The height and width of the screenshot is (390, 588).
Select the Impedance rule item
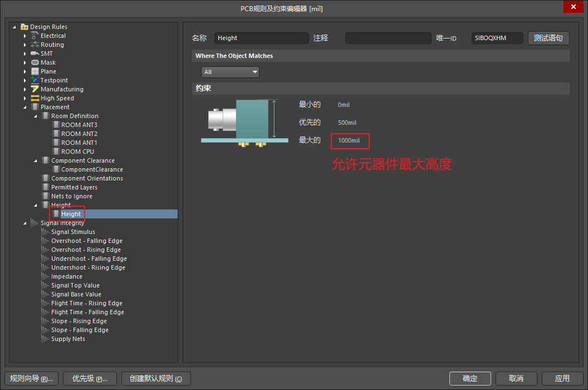tap(67, 277)
